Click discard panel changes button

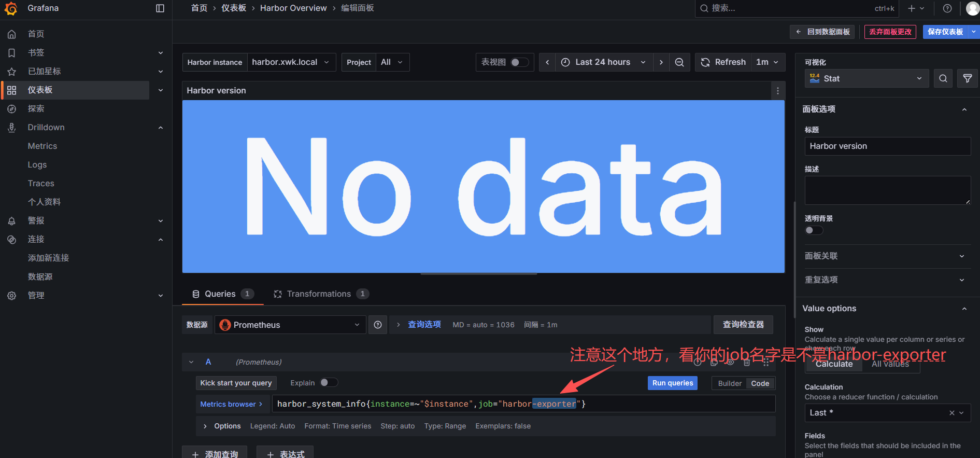coord(890,32)
